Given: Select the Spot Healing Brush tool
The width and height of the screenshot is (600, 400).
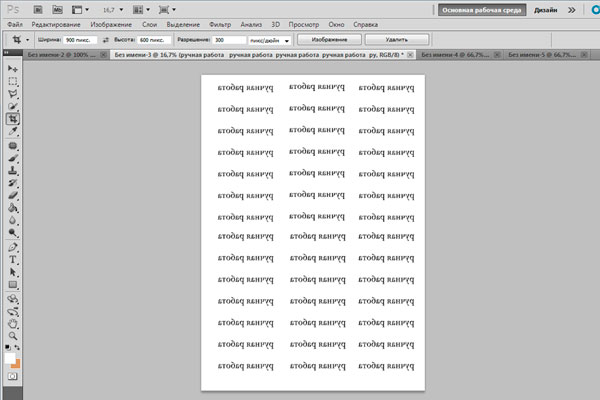Looking at the screenshot, I should [x=13, y=146].
